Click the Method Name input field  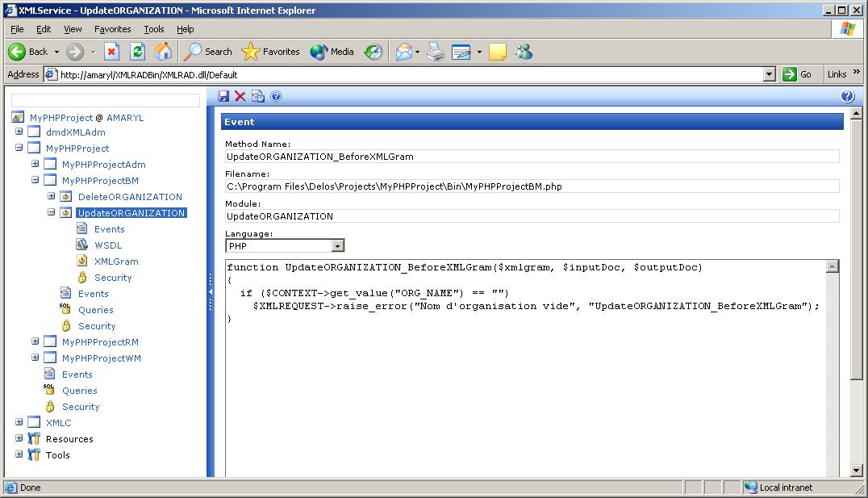(532, 157)
